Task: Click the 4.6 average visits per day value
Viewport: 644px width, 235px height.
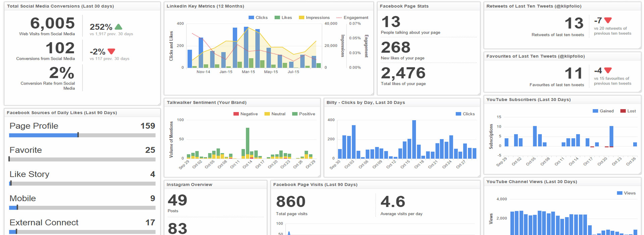Action: (393, 202)
